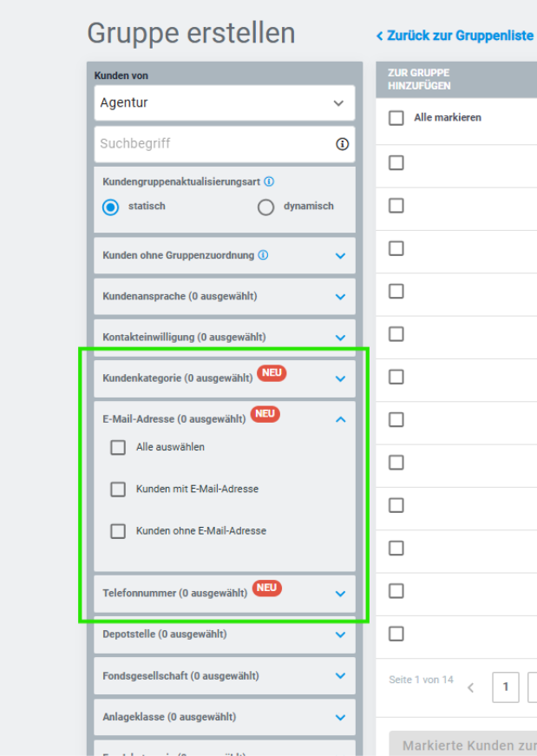The image size is (537, 756).
Task: Select the statisch radio button
Action: click(x=110, y=207)
